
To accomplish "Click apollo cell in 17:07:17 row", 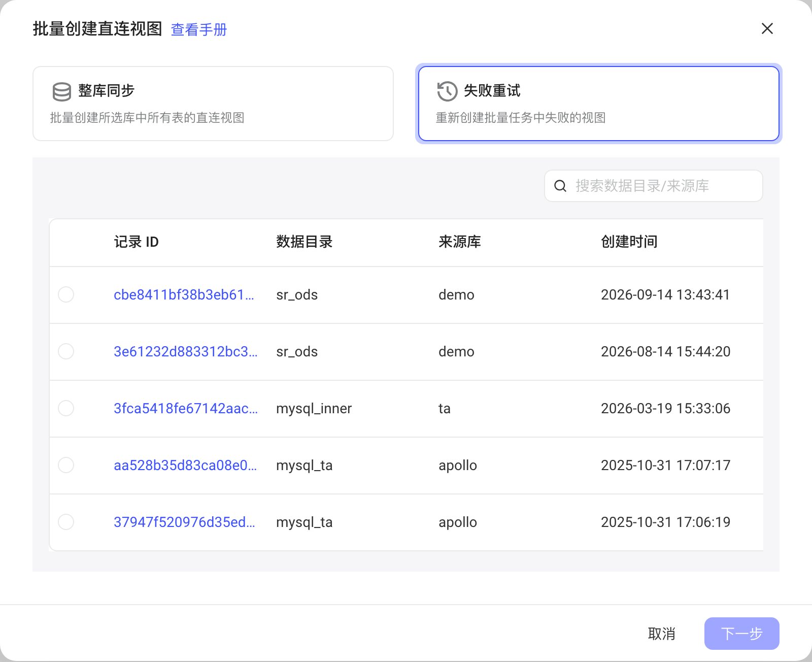I will 458,465.
